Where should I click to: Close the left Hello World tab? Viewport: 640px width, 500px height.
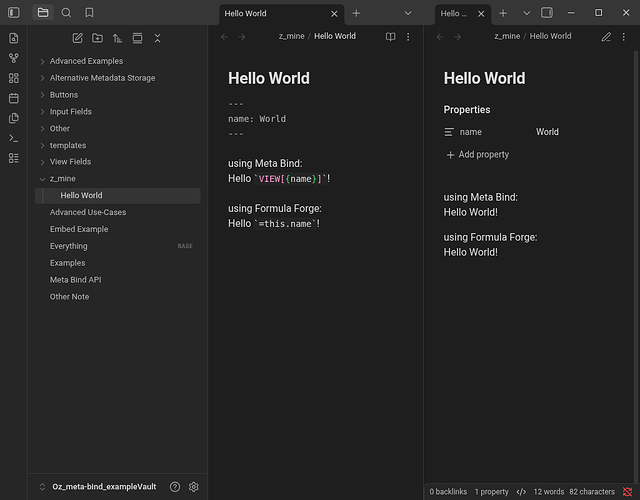point(334,14)
